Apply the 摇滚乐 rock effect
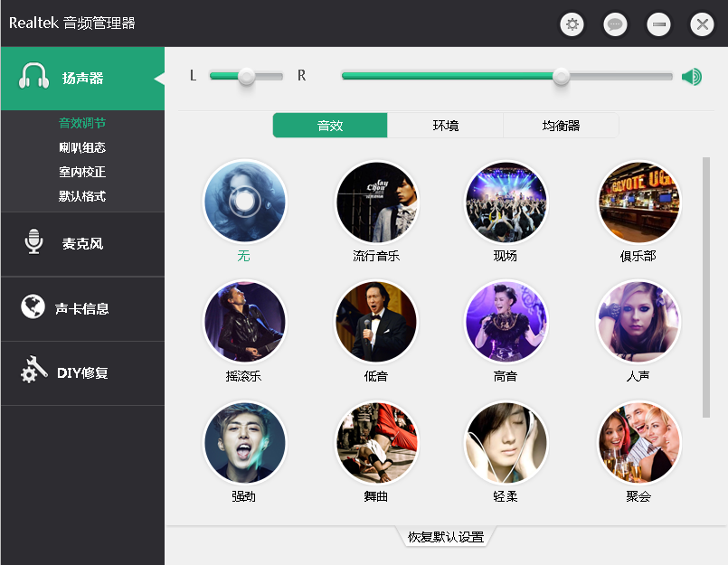Image resolution: width=728 pixels, height=565 pixels. tap(245, 322)
